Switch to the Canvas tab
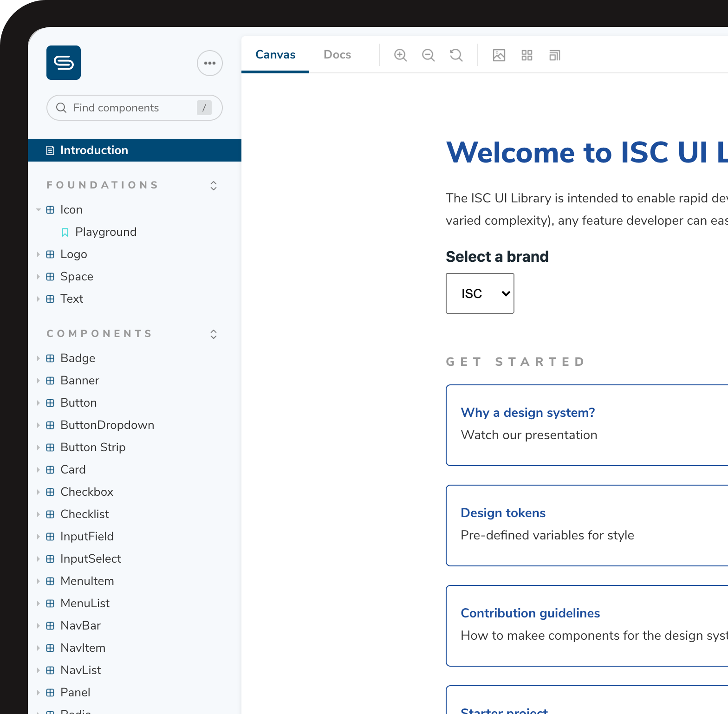 275,55
